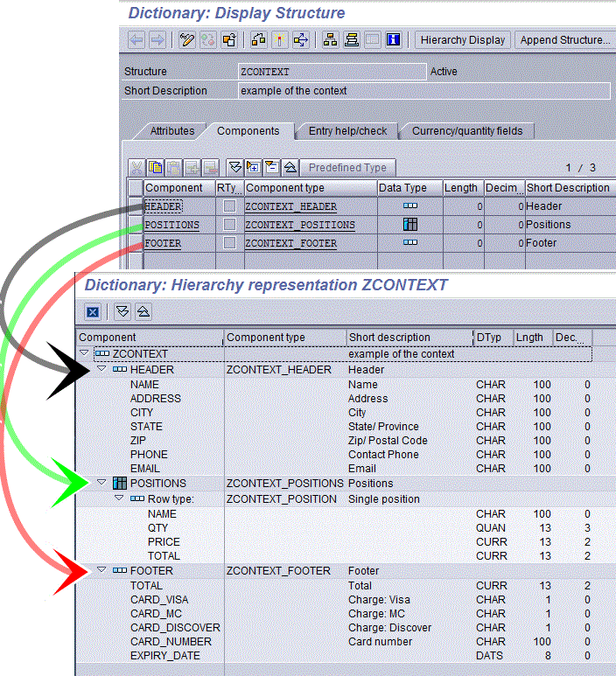The width and height of the screenshot is (616, 676).
Task: Select EXPIRY_DATE in the hierarchy tree
Action: pyautogui.click(x=165, y=655)
